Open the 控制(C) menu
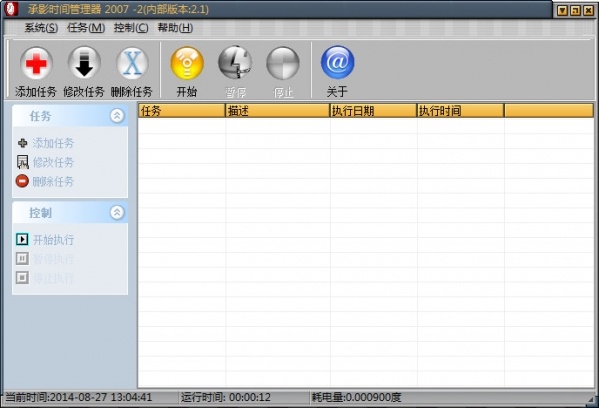This screenshot has height=408, width=599. click(131, 28)
